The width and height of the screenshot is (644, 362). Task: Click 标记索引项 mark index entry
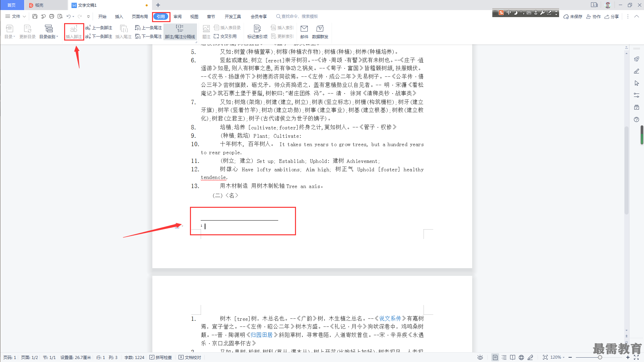coord(257,32)
